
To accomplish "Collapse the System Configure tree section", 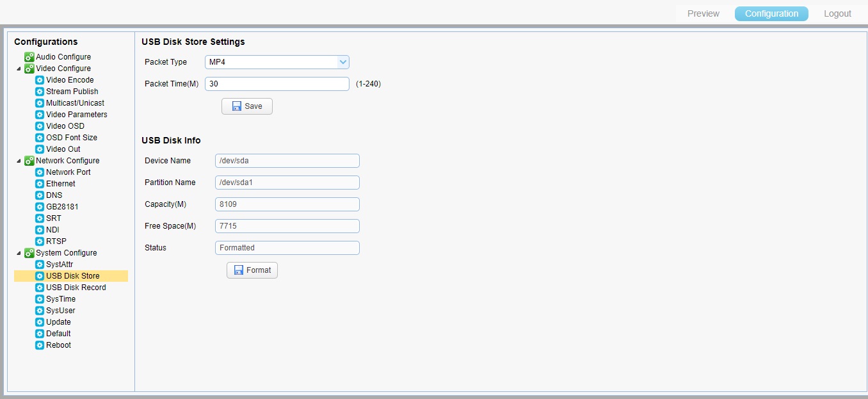I will tap(19, 253).
